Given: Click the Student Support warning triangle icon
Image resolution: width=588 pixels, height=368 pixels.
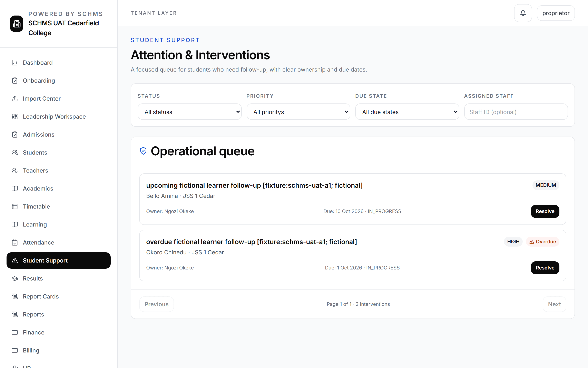Looking at the screenshot, I should click(x=15, y=261).
